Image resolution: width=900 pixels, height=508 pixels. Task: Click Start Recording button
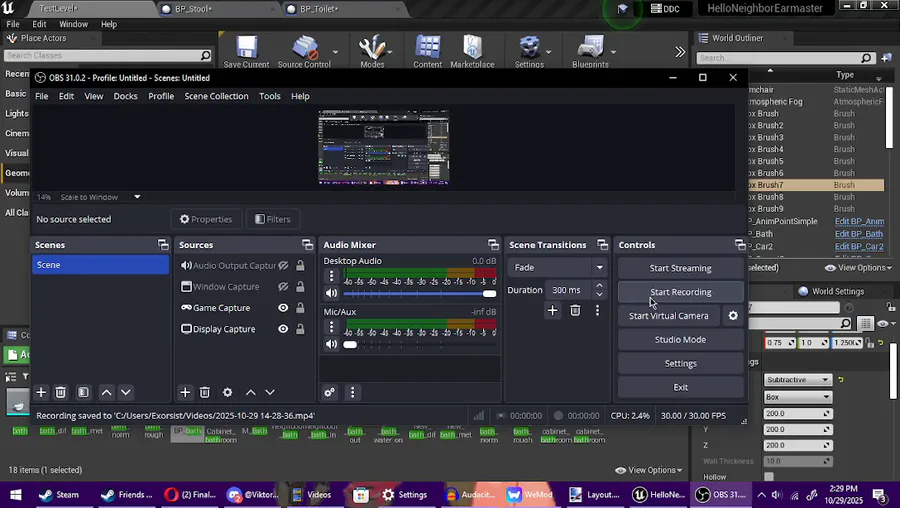(680, 292)
